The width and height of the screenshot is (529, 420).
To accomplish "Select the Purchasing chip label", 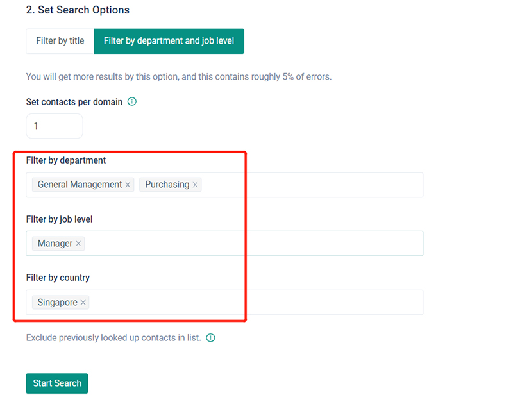I will (x=167, y=185).
